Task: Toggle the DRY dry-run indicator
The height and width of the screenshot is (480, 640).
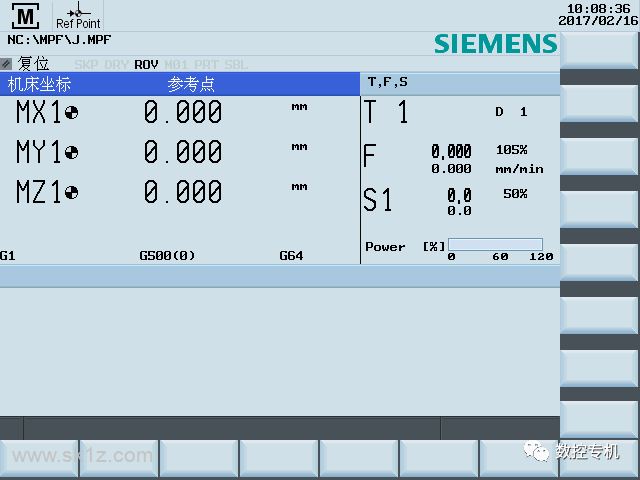Action: pos(116,65)
